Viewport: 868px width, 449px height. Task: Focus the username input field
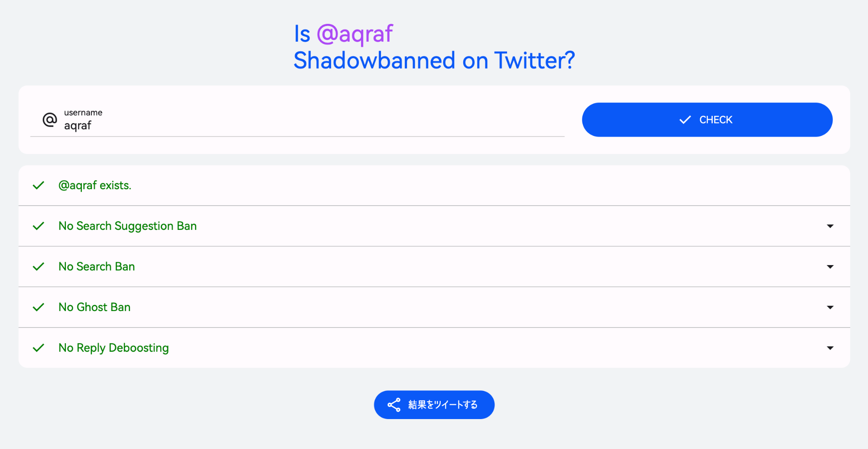[x=303, y=126]
